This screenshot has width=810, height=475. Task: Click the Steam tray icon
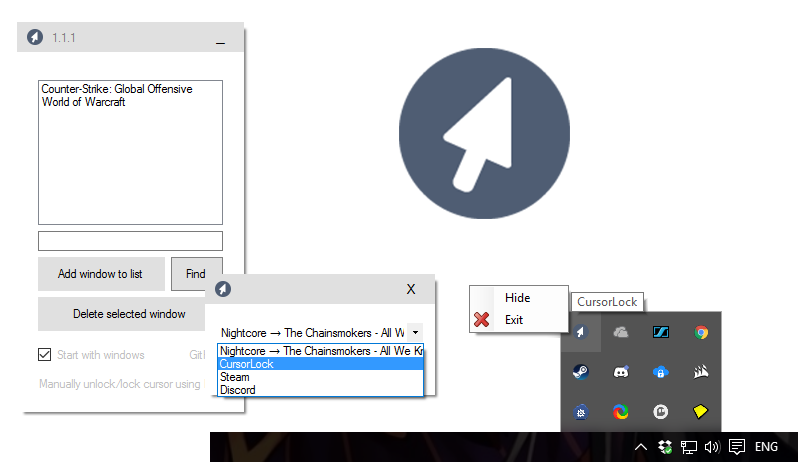pos(581,372)
